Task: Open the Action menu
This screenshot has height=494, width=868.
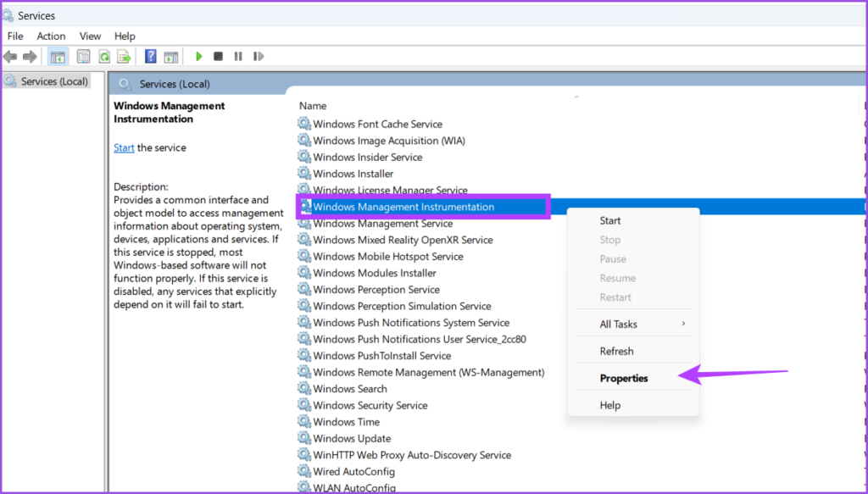Action: (x=51, y=36)
